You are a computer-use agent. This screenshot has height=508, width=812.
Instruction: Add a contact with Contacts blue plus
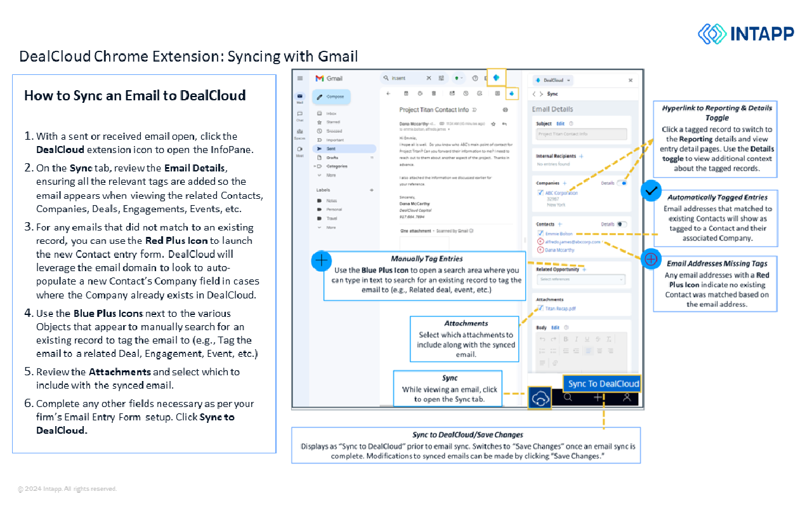point(560,224)
